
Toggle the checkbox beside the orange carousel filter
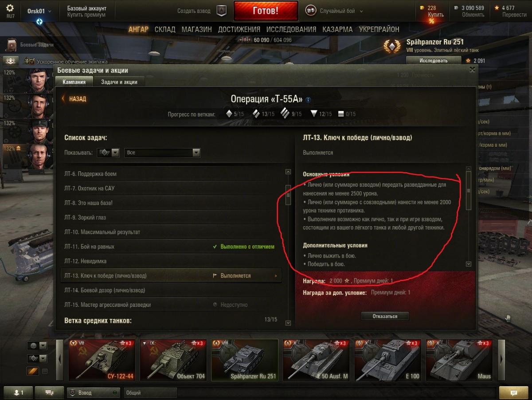coord(45,371)
